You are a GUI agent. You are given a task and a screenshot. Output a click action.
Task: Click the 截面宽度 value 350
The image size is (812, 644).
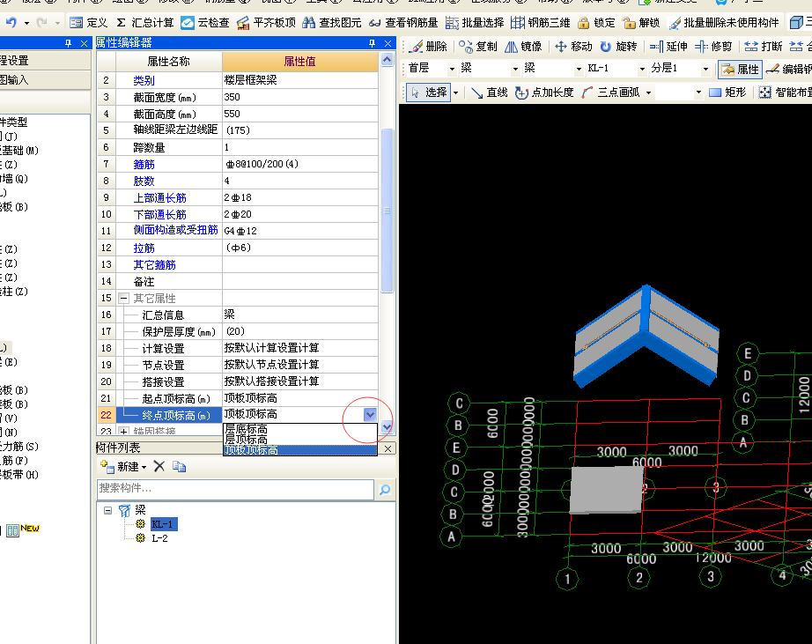[300, 97]
